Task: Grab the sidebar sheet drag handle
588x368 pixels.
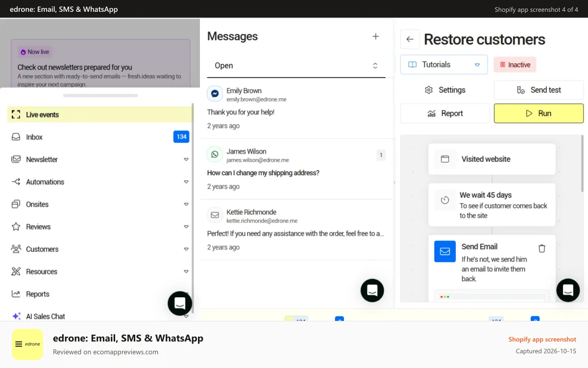Action: point(100,96)
